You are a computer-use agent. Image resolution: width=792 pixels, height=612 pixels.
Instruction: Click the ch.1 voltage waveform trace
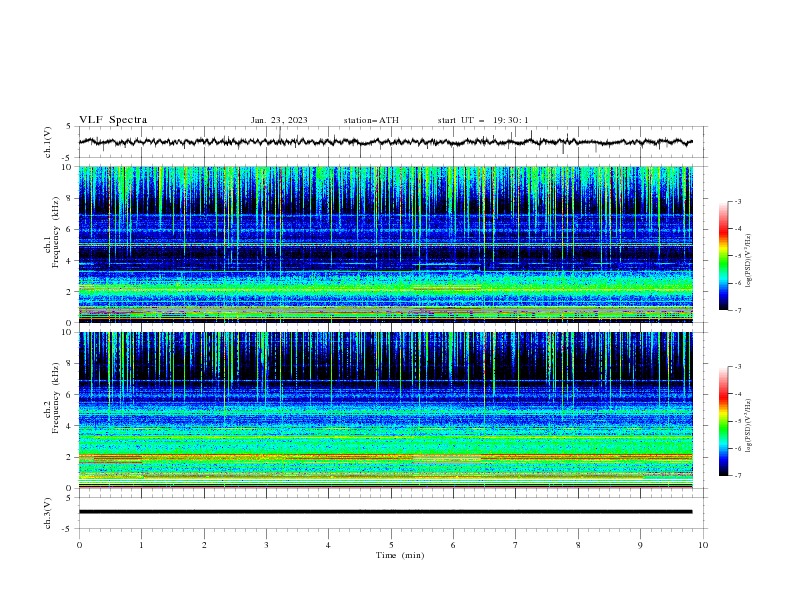[385, 142]
